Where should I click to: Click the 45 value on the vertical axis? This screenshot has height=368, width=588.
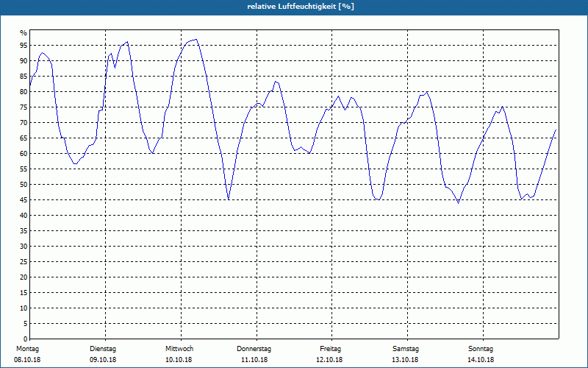click(24, 199)
